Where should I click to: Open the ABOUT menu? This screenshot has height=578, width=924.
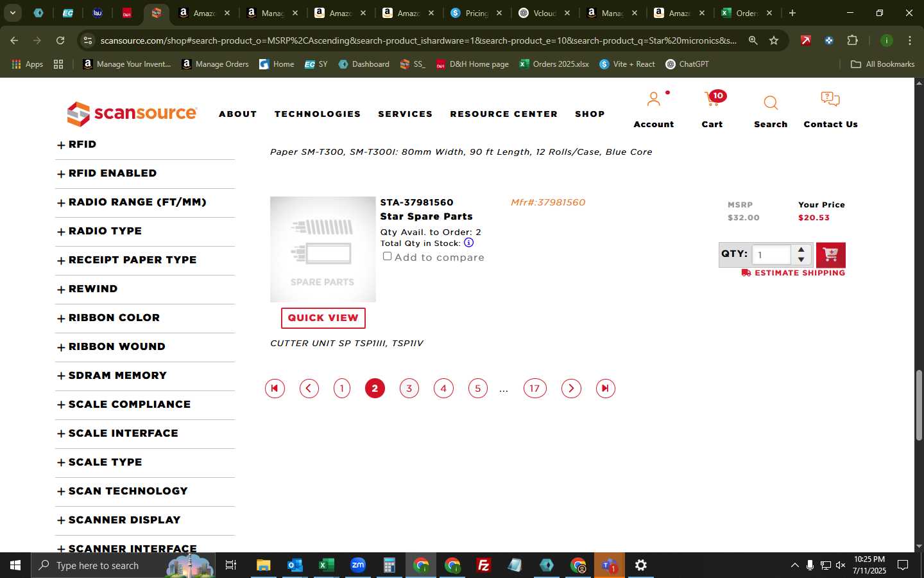click(x=237, y=114)
